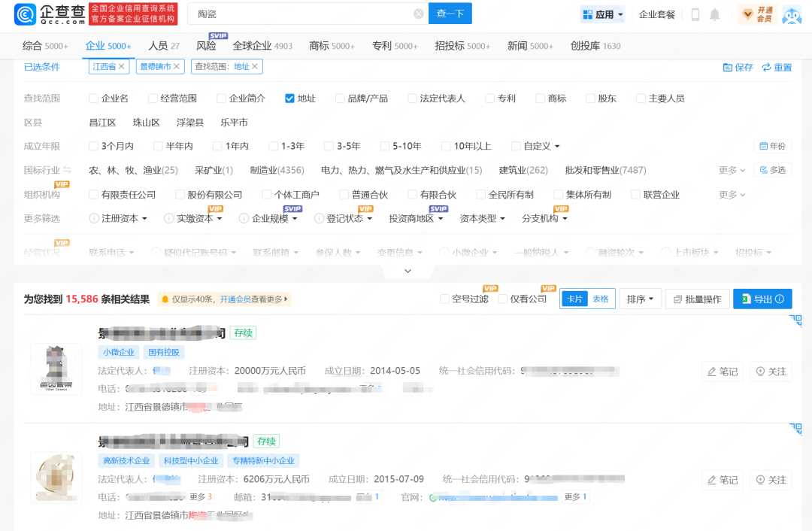
Task: Check the 10年以上 establishment period
Action: 446,146
